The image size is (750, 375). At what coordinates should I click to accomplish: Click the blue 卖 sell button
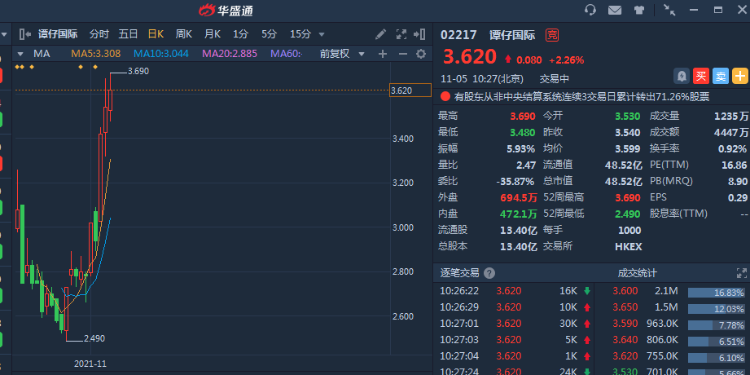[x=720, y=76]
